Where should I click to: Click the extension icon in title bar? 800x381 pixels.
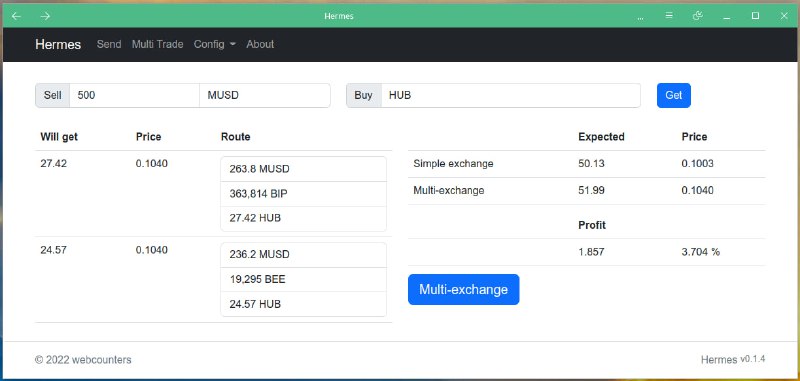point(697,16)
